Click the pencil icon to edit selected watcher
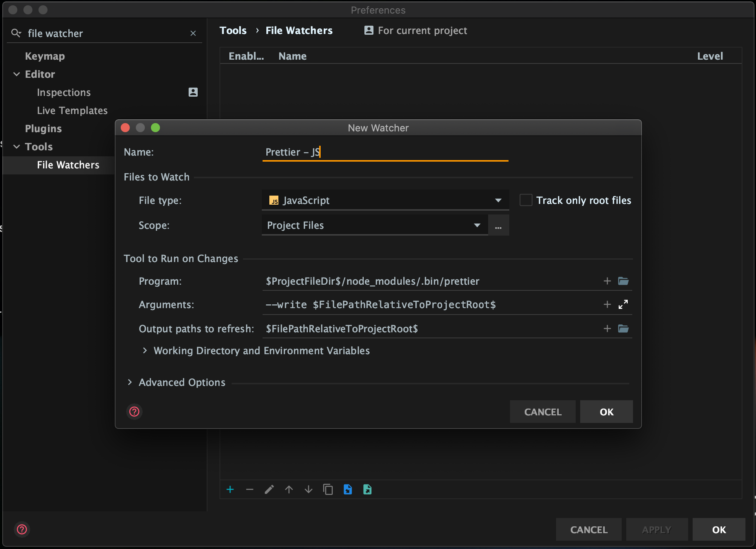The height and width of the screenshot is (549, 756). [x=269, y=489]
